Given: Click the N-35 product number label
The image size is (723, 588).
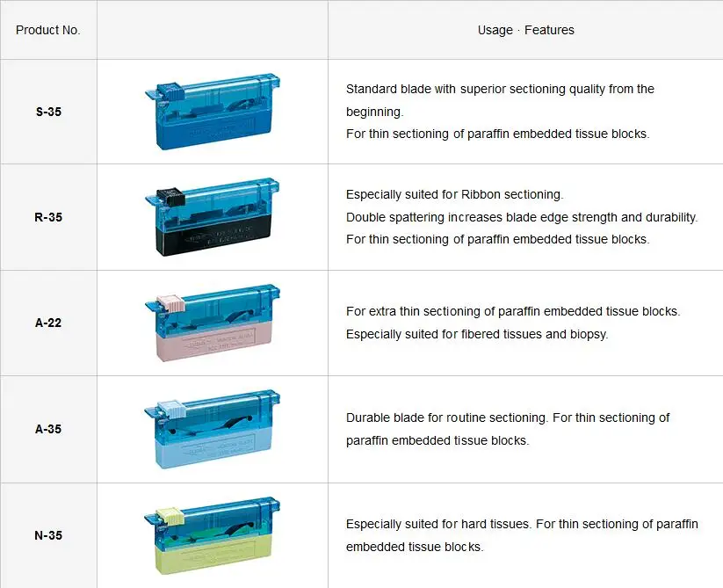Looking at the screenshot, I should click(48, 535).
